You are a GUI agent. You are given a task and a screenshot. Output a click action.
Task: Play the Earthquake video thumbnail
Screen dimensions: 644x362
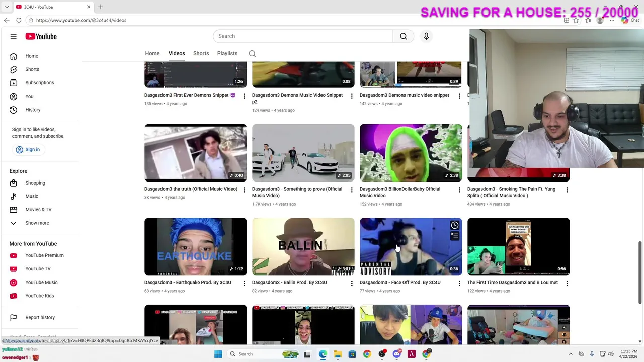pyautogui.click(x=196, y=246)
